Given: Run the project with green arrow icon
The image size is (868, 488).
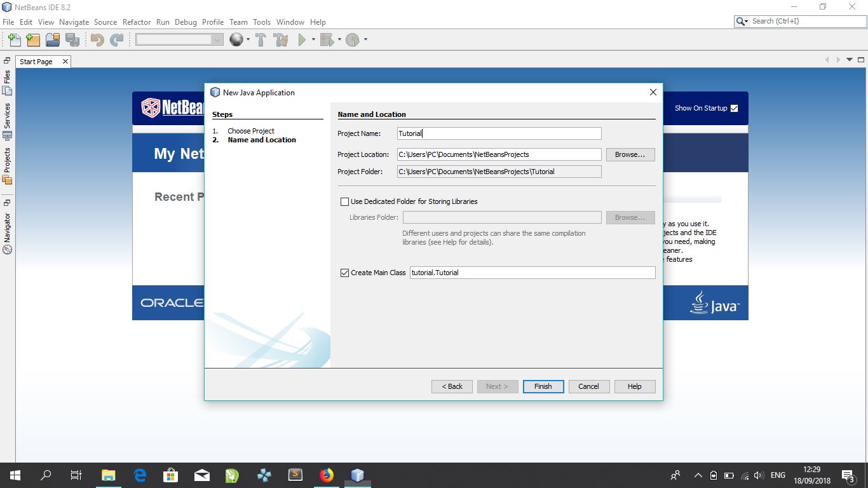Looking at the screenshot, I should pos(301,39).
